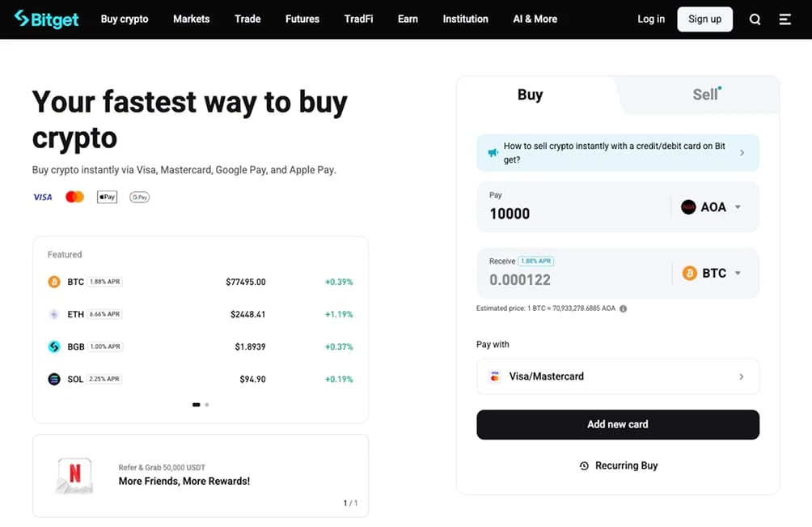Open the sell crypto how-to announcement
812x527 pixels.
point(618,153)
